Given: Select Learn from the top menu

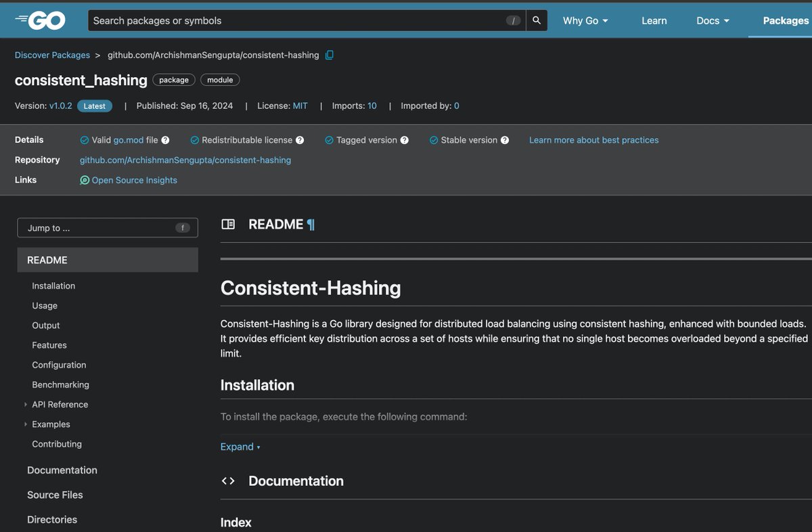Looking at the screenshot, I should tap(654, 20).
